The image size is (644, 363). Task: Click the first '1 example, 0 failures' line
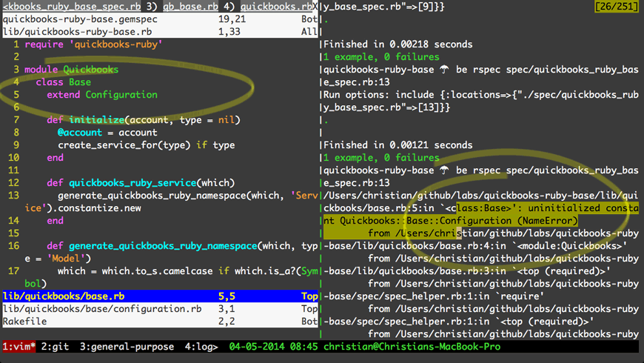pyautogui.click(x=381, y=57)
